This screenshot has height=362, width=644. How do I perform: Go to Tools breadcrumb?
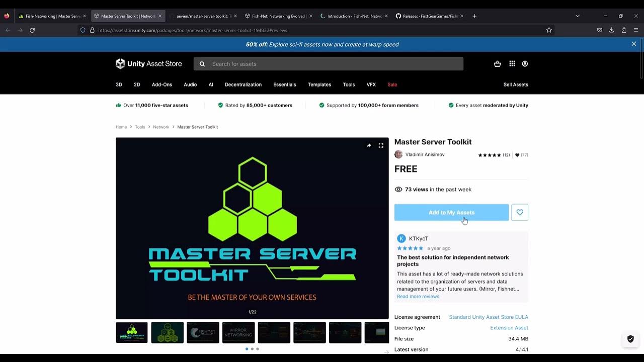coord(140,127)
